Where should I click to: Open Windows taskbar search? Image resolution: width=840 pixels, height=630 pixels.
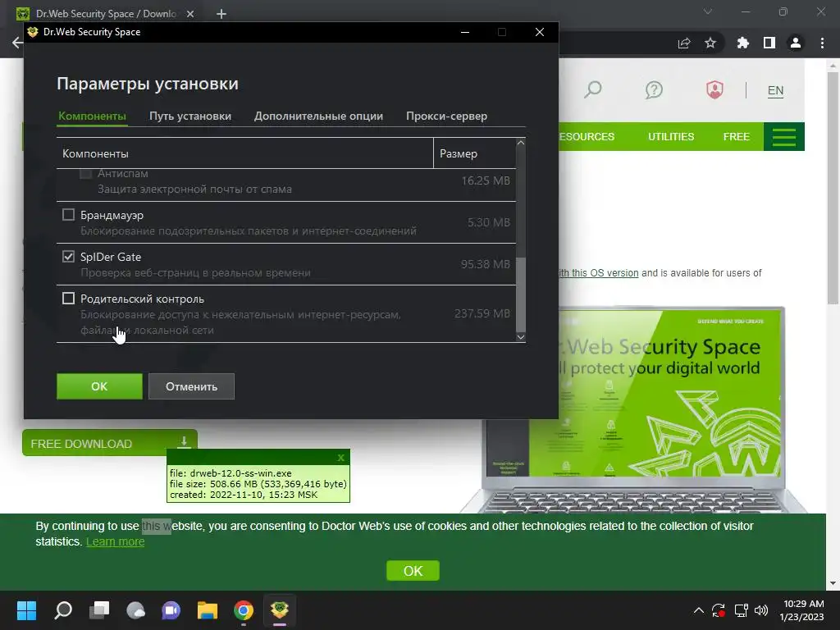[x=63, y=610]
